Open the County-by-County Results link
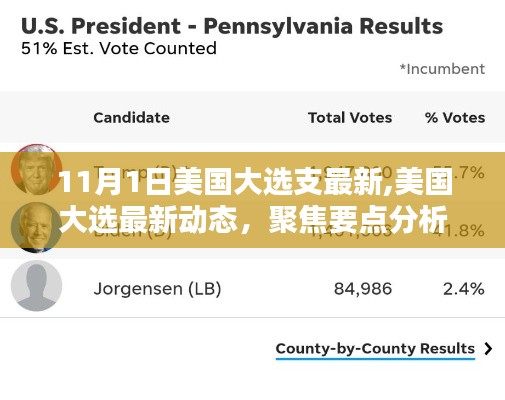The image size is (505, 400). click(375, 349)
